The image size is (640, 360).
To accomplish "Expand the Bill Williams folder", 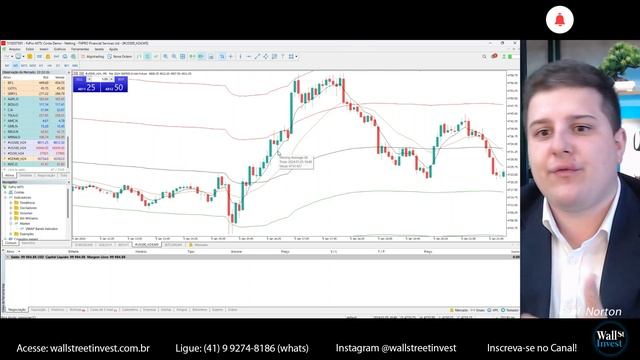I will (x=11, y=218).
